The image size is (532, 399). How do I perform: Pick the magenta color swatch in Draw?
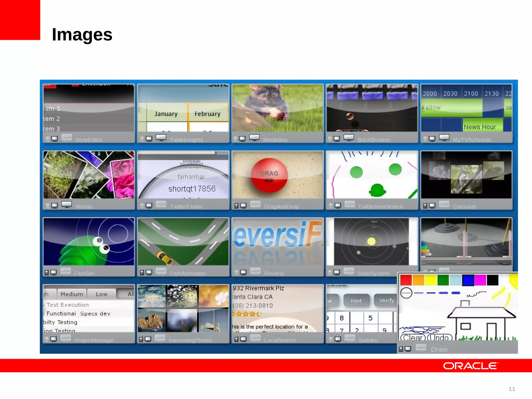pyautogui.click(x=480, y=280)
